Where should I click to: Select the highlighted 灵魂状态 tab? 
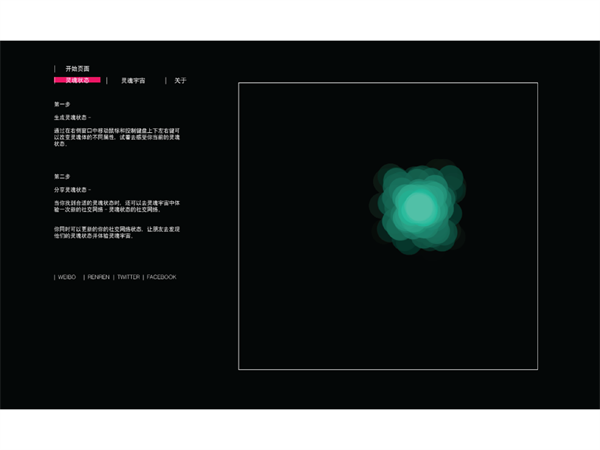(77, 80)
